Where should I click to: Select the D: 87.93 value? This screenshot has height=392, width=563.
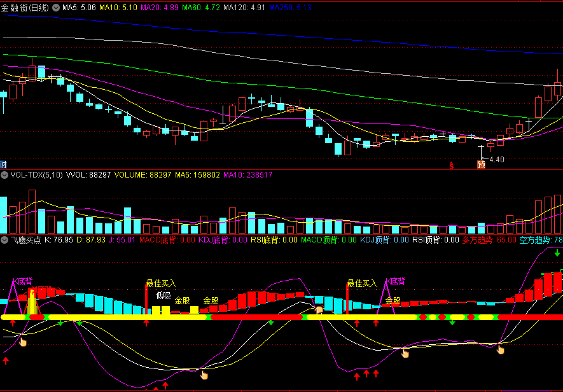[91, 240]
